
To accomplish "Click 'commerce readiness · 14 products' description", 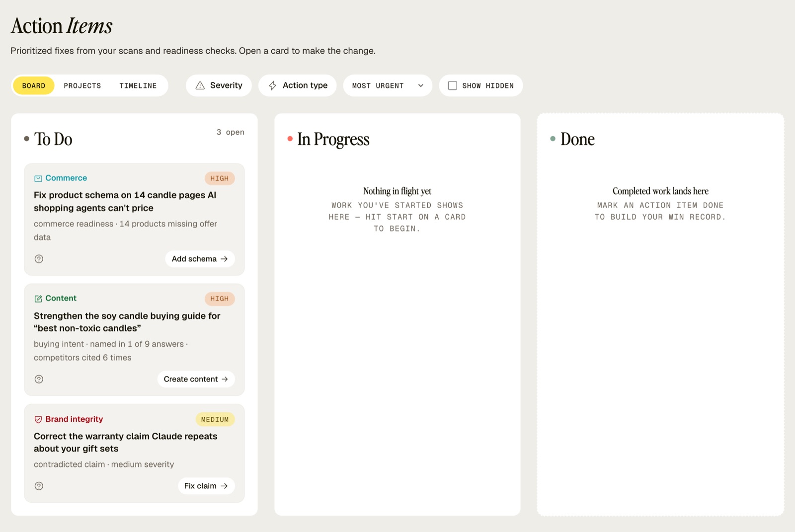I will [x=125, y=230].
